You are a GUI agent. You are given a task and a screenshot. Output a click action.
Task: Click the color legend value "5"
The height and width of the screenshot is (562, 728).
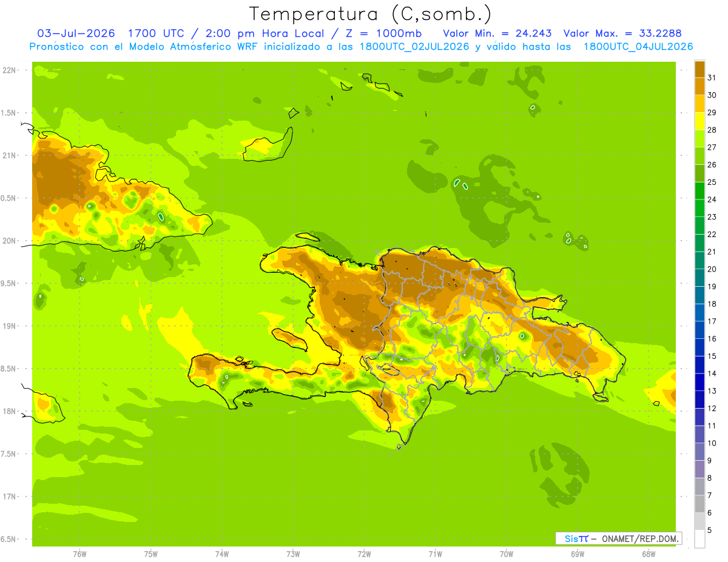[x=709, y=530]
